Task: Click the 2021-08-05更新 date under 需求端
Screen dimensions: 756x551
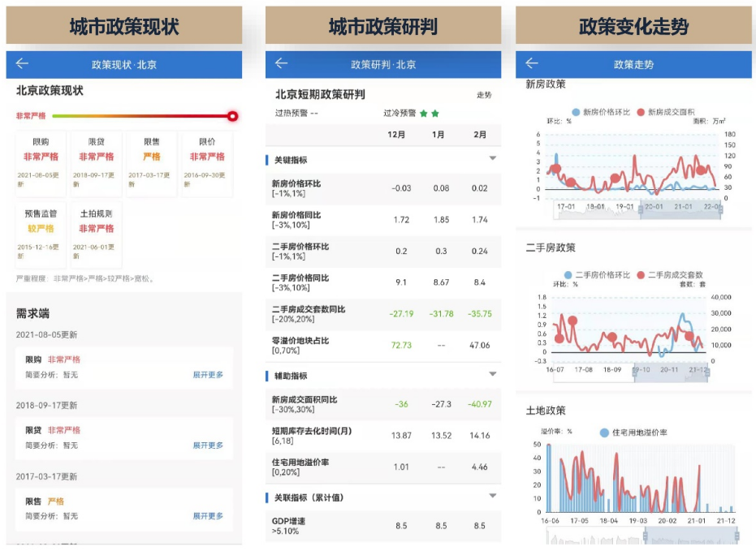Action: click(x=46, y=335)
